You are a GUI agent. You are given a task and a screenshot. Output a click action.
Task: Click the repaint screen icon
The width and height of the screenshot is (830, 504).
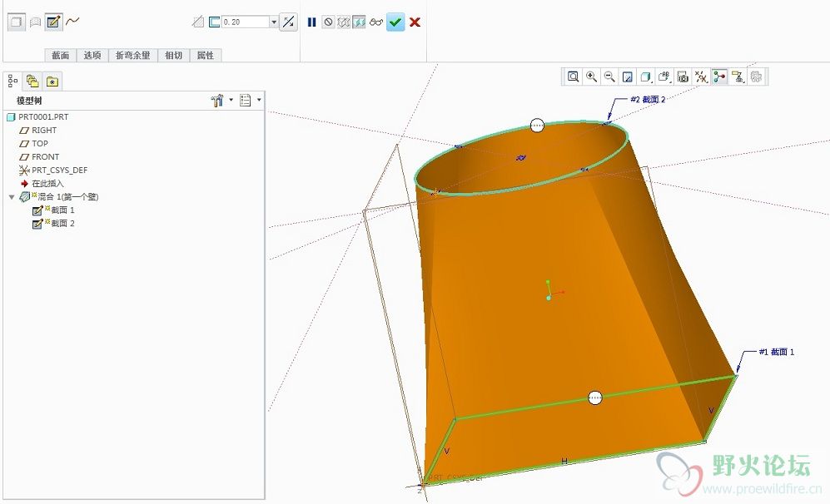pos(628,77)
